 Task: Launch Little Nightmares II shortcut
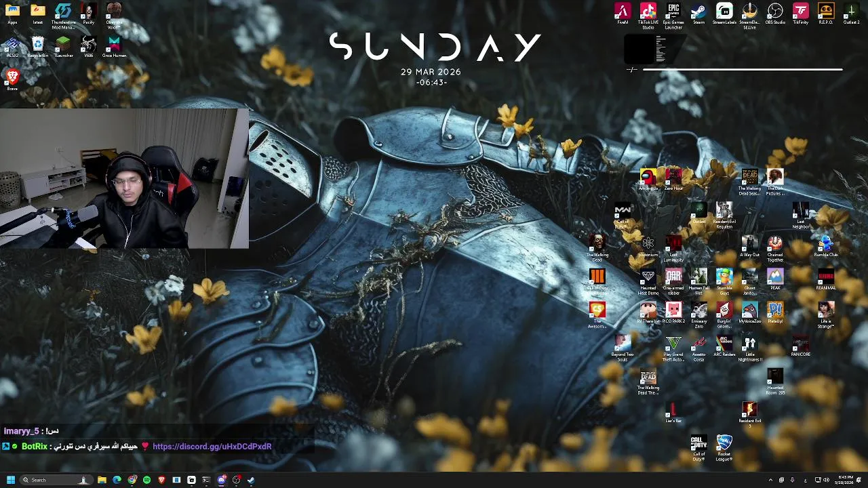tap(749, 348)
